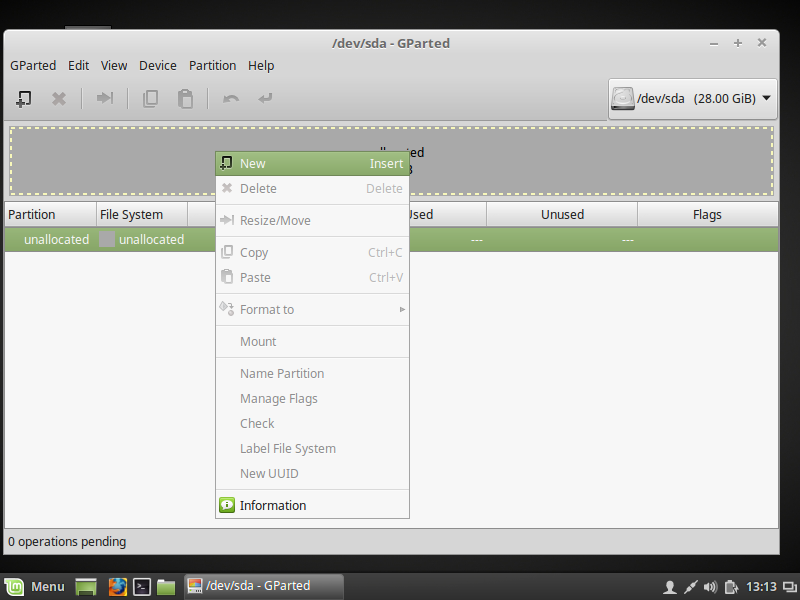Screen dimensions: 800x600
Task: Click the Flags column header
Action: (708, 215)
